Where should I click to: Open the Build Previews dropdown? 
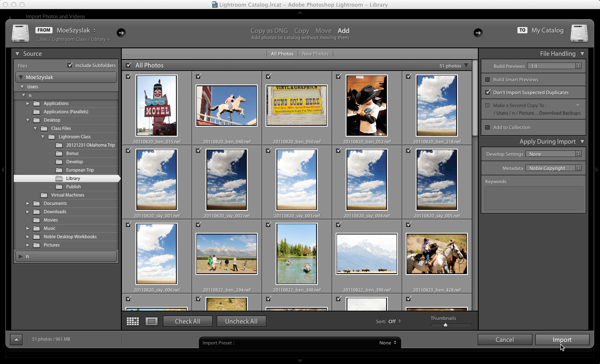click(x=555, y=65)
